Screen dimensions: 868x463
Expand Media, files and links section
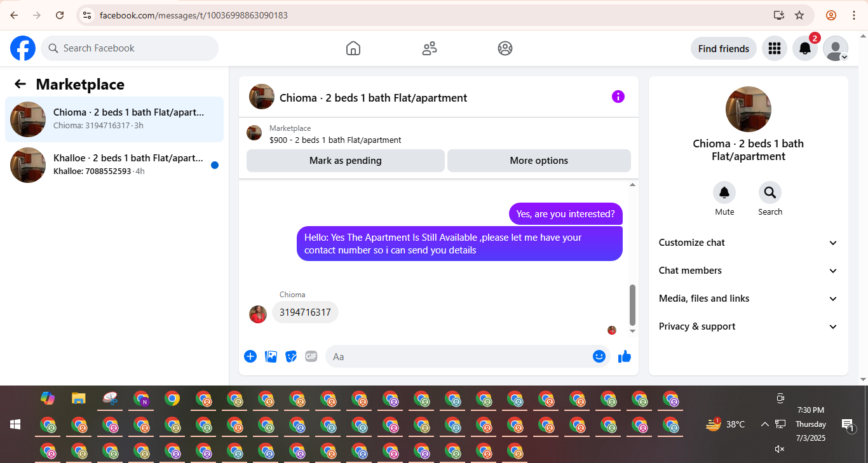tap(749, 299)
